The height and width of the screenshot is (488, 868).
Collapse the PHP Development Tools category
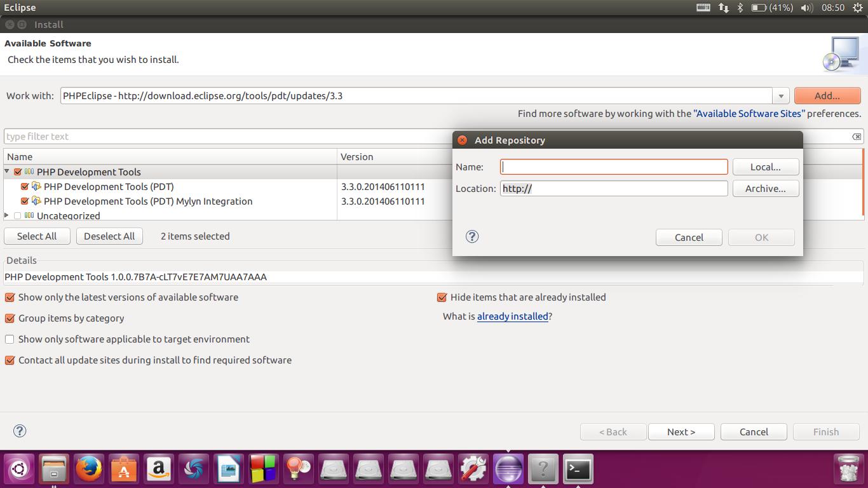point(7,172)
